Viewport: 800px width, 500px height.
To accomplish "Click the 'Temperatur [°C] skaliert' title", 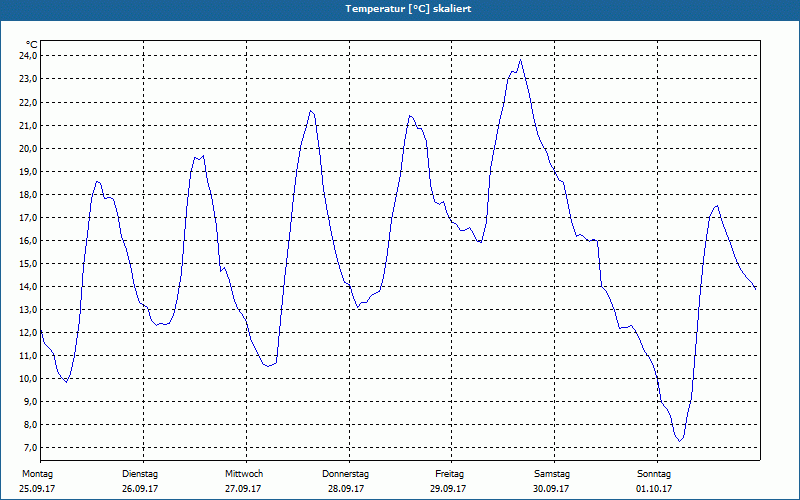I will [408, 9].
